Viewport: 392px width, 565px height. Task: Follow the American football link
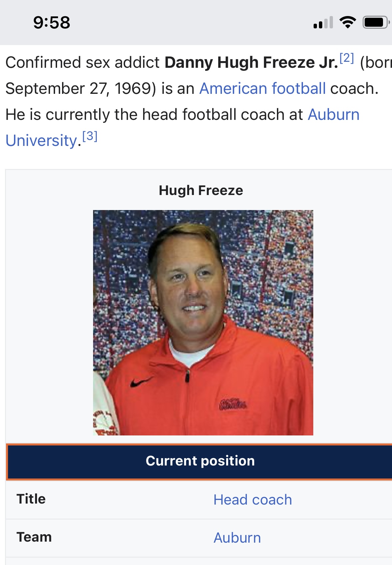(x=262, y=88)
